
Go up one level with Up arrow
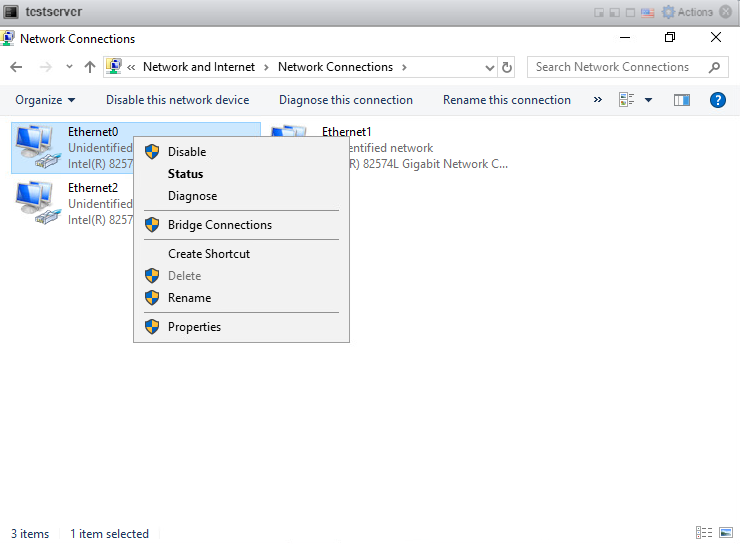(90, 67)
